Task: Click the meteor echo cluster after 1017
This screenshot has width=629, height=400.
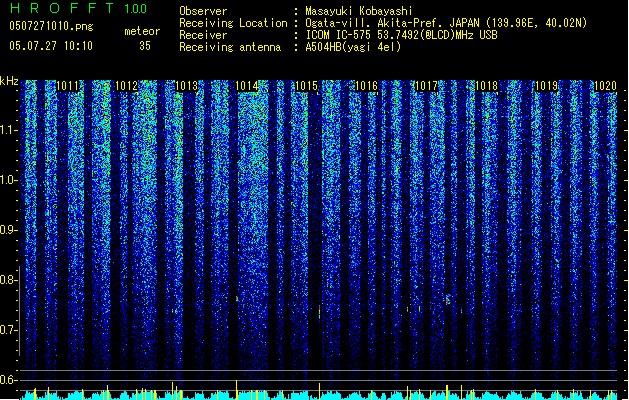Action: [448, 300]
